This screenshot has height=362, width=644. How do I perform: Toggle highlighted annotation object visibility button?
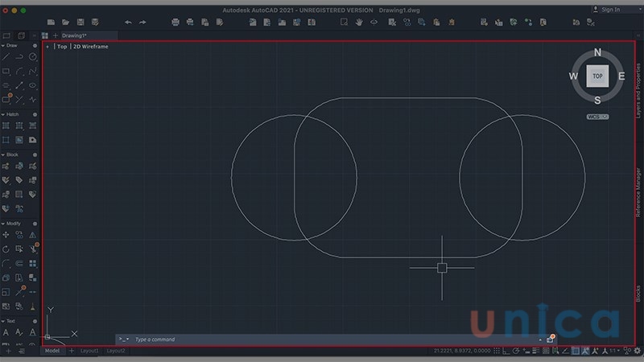[x=585, y=351]
